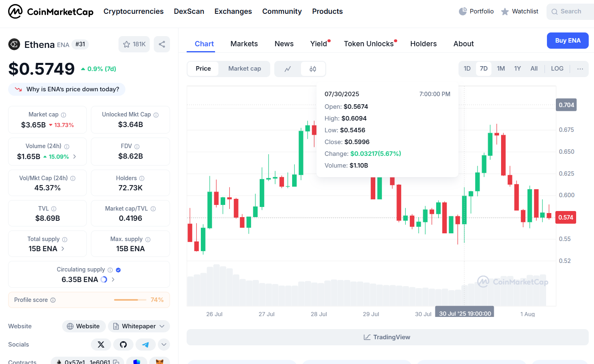Set chart range to 1D
The image size is (594, 364).
click(x=467, y=69)
